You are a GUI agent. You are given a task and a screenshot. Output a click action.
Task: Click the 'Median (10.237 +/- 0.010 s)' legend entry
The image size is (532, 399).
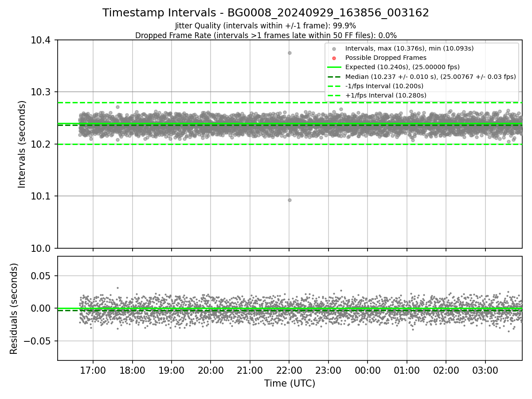[x=430, y=77]
